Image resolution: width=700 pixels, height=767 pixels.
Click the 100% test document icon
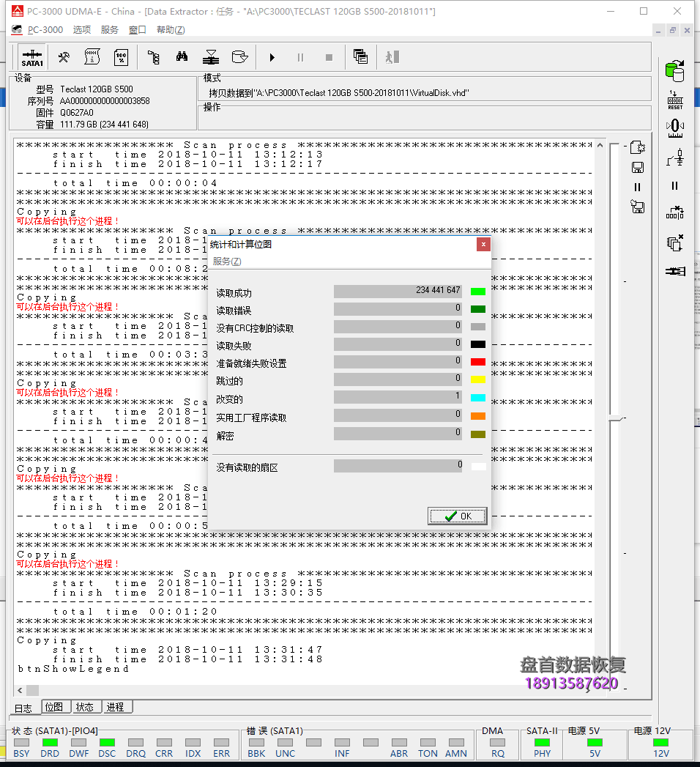pyautogui.click(x=121, y=57)
